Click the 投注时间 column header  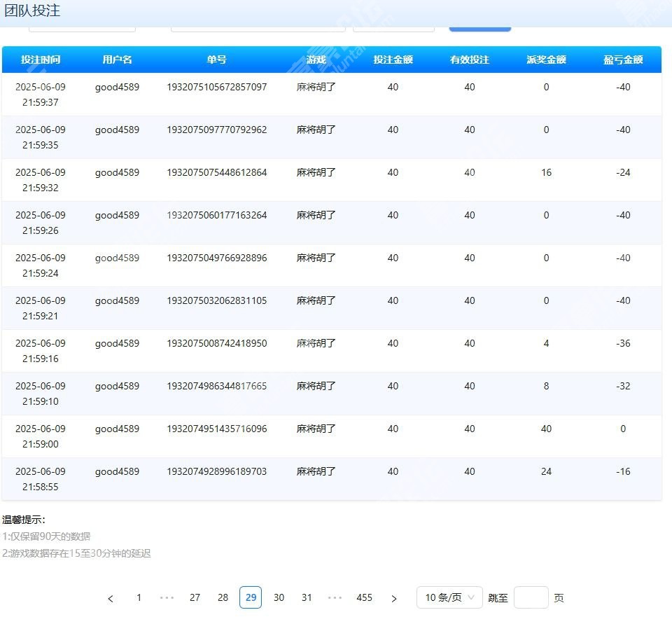tap(41, 60)
